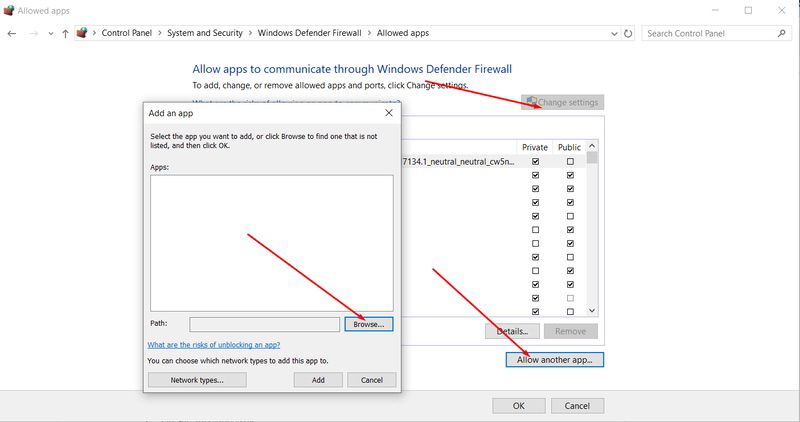The height and width of the screenshot is (422, 800).
Task: Click scroll down arrow in the apps list
Action: tap(592, 310)
